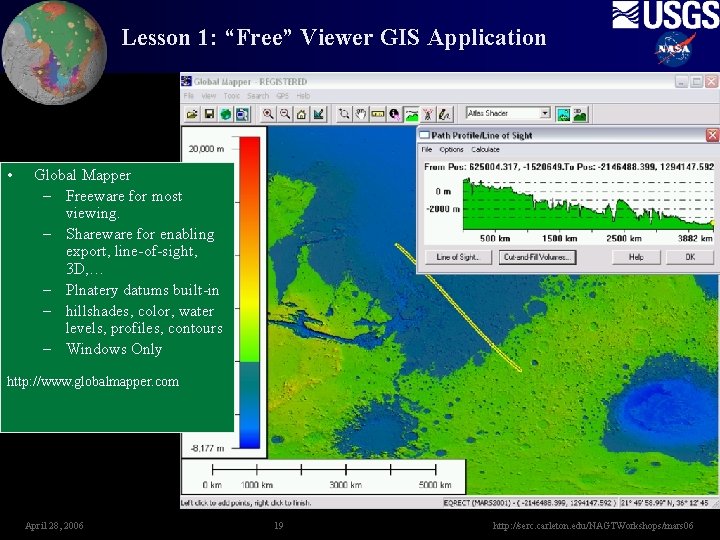Select the Feature Info tool icon
This screenshot has height=540, width=720.
[394, 114]
